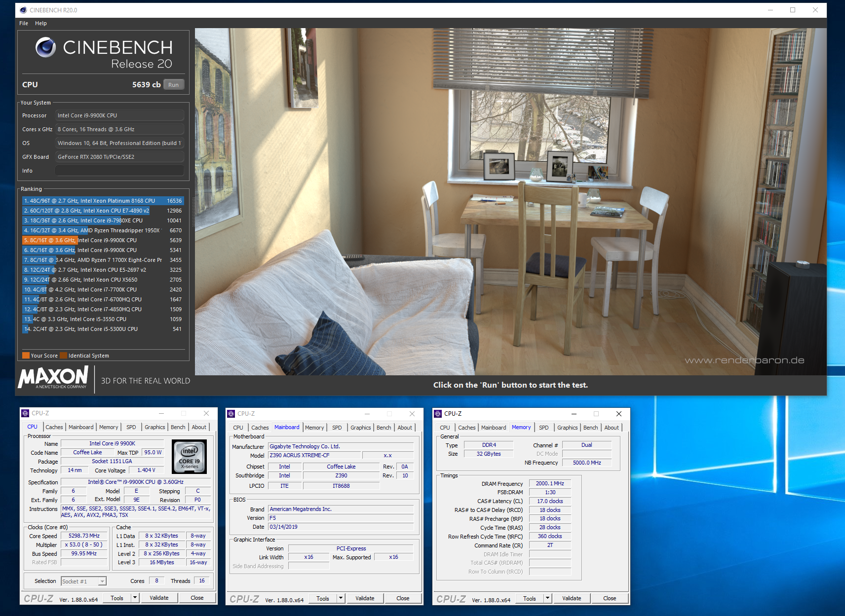Click the right CPU-Z window title icon
845x616 pixels.
438,414
